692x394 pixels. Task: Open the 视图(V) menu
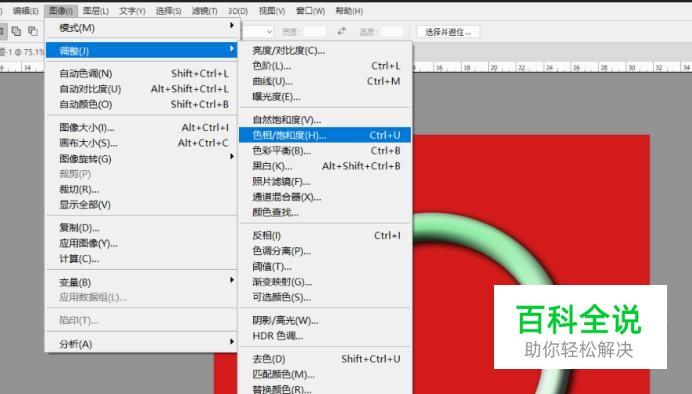click(272, 11)
